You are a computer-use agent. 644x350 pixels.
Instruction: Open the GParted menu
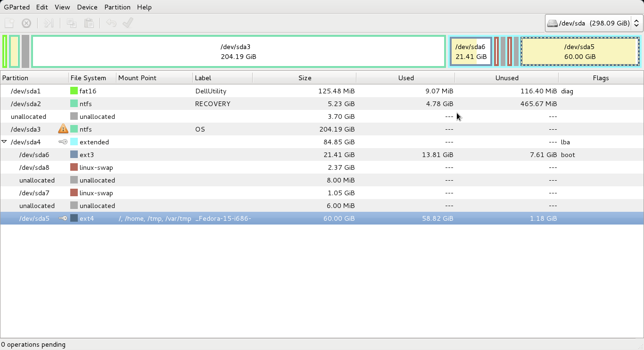(17, 7)
